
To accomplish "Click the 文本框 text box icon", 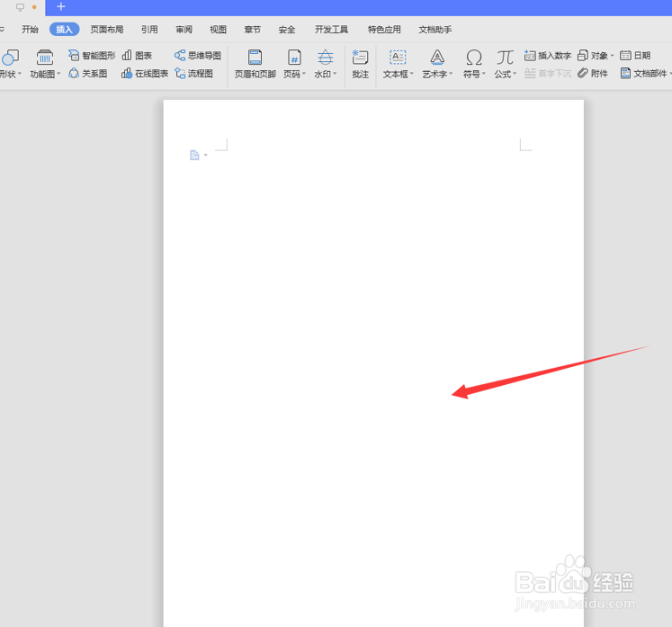I will 398,58.
